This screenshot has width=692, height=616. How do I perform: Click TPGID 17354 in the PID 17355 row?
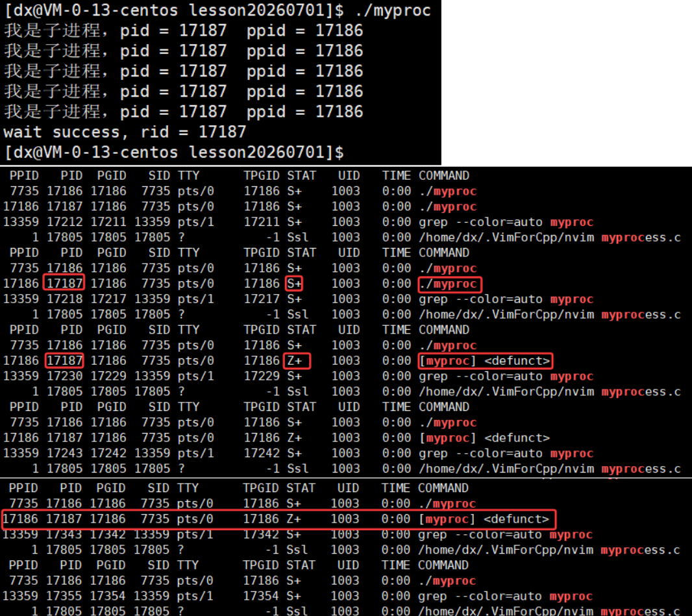coord(261,596)
